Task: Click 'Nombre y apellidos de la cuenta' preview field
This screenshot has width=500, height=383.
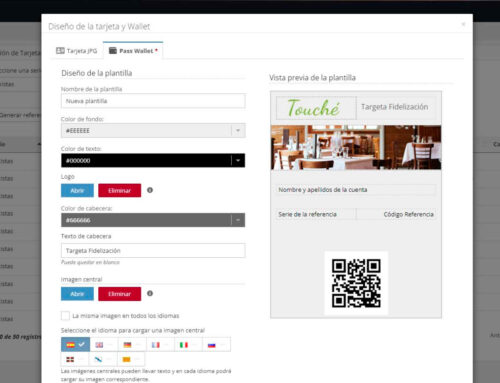Action: pyautogui.click(x=356, y=190)
